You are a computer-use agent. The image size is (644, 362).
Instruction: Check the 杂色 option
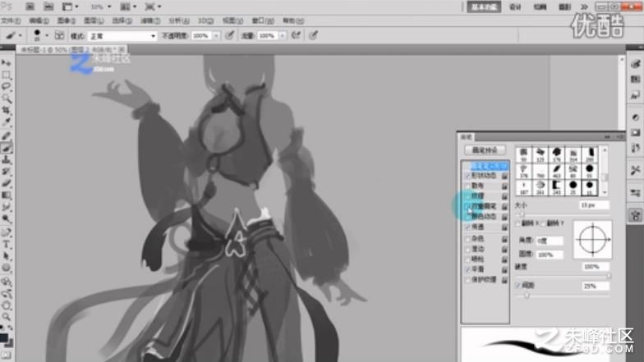pyautogui.click(x=467, y=238)
